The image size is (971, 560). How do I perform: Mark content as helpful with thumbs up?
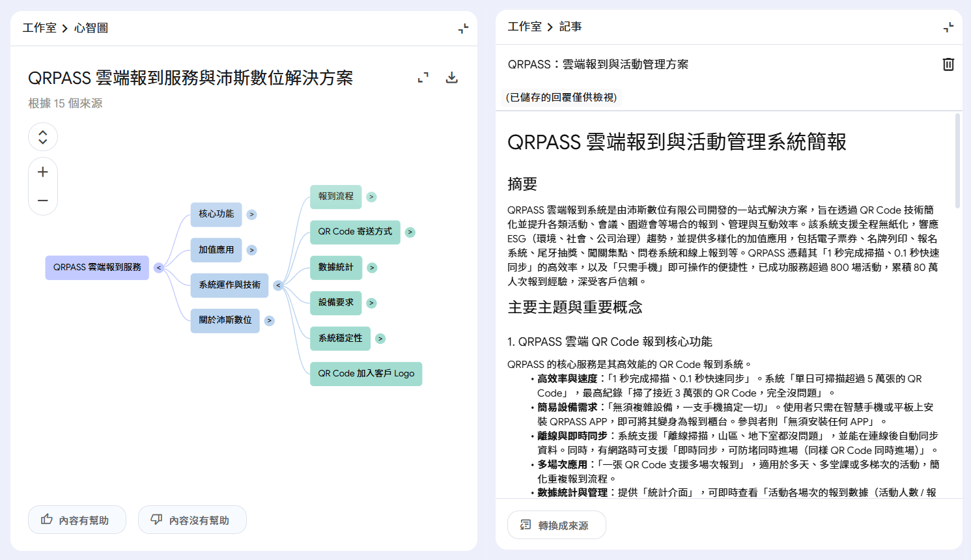[77, 520]
